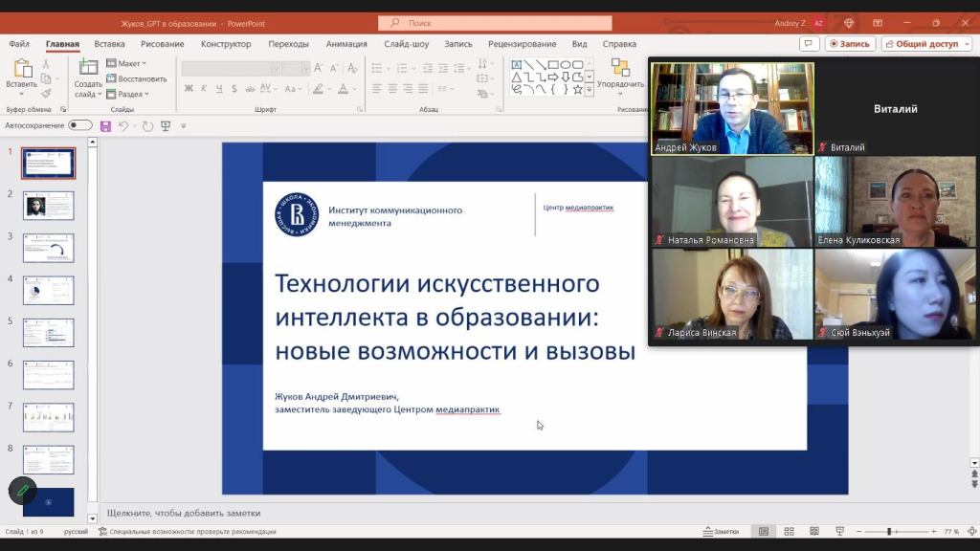Viewport: 980px width, 551px height.
Task: Toggle the Автосохранение switch
Action: click(80, 126)
